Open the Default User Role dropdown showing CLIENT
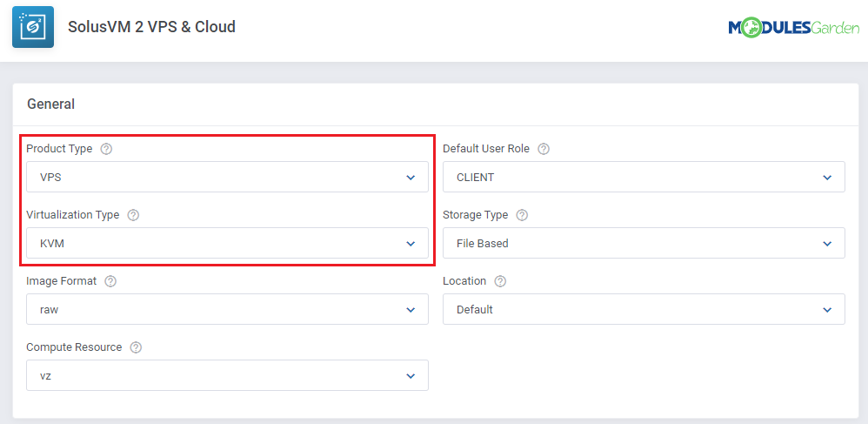 pyautogui.click(x=644, y=177)
